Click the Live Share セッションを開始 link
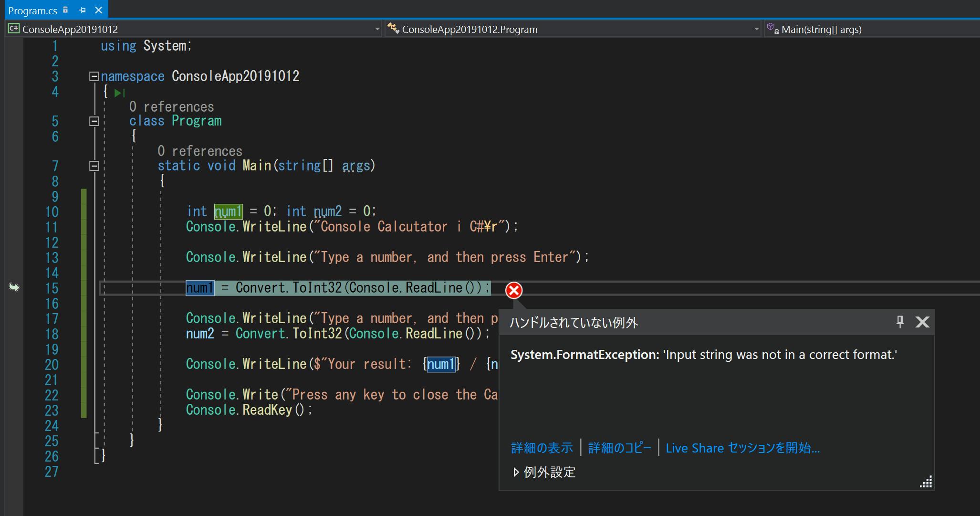Viewport: 980px width, 516px height. click(742, 448)
